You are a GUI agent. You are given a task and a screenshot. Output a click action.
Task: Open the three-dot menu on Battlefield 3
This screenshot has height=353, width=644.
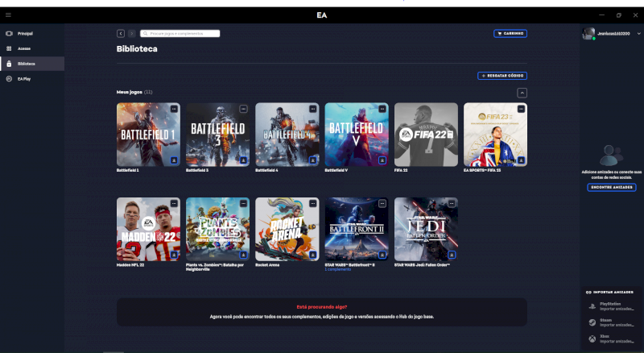click(x=244, y=108)
